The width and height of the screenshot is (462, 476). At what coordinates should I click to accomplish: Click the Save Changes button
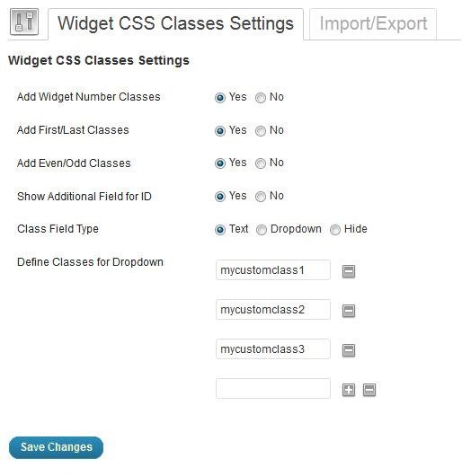[x=57, y=447]
